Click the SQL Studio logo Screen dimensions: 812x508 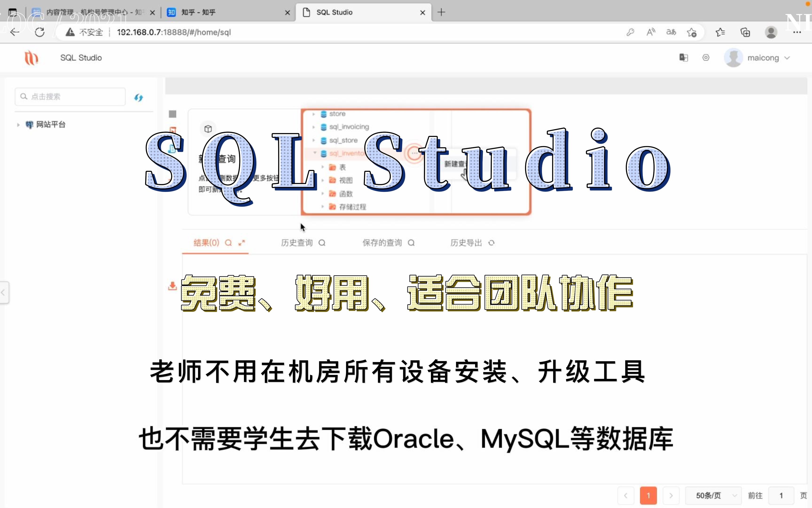click(31, 58)
